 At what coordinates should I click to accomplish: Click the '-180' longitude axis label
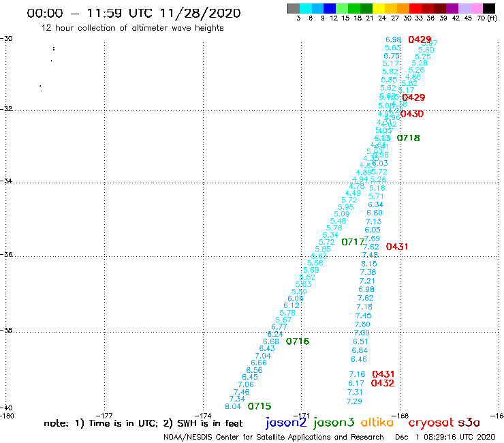pos(6,416)
